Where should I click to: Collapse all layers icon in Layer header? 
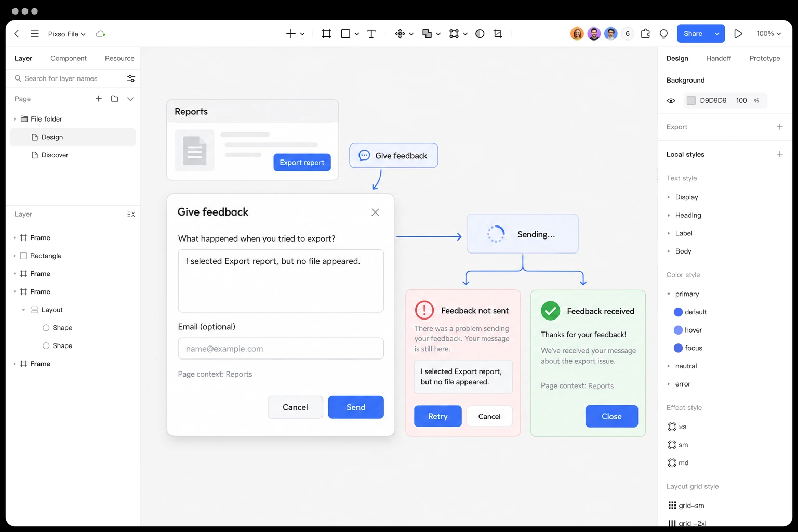pos(131,215)
